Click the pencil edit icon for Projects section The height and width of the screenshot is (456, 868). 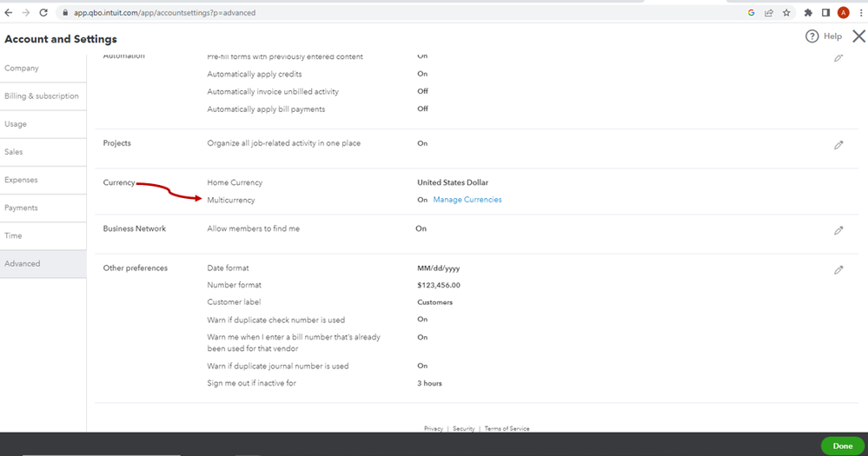coord(838,145)
